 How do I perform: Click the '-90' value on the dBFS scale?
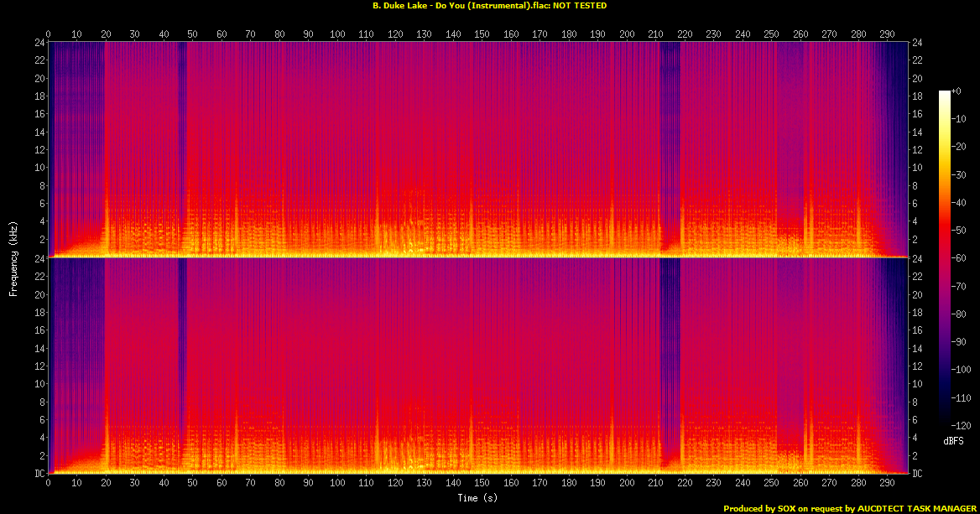[x=959, y=341]
